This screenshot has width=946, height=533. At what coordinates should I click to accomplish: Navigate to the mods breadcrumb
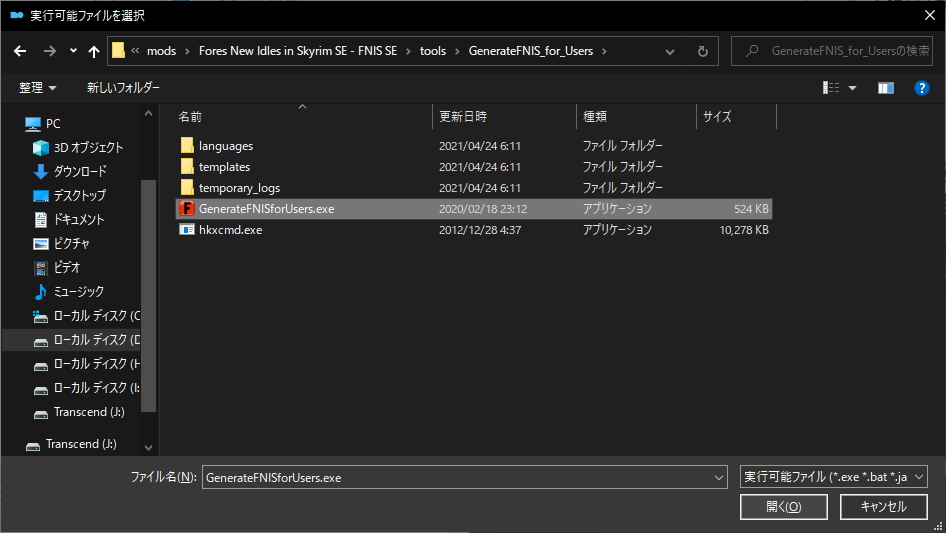pyautogui.click(x=162, y=51)
